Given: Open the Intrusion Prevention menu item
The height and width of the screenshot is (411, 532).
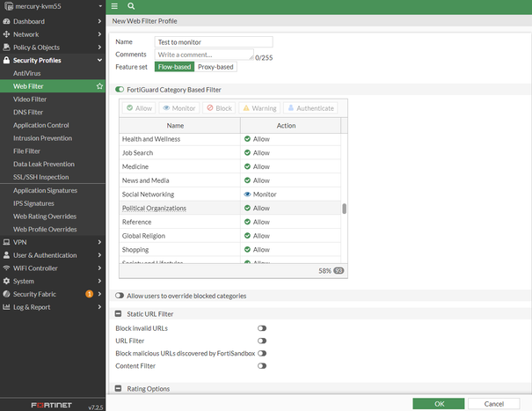Looking at the screenshot, I should [x=44, y=138].
